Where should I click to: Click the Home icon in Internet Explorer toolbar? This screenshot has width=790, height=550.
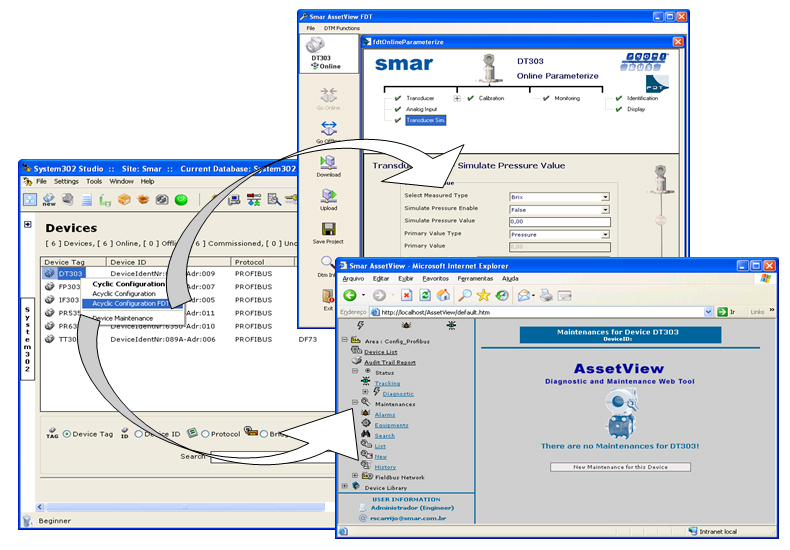443,295
